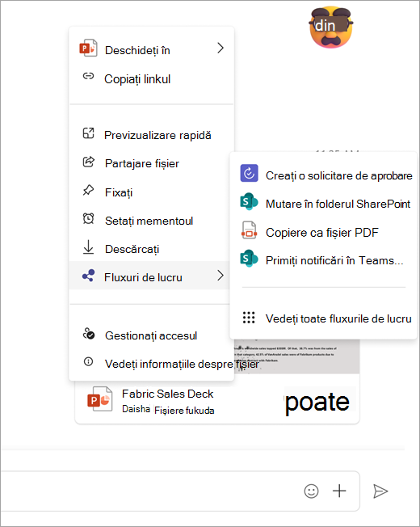Open the emoji picker smiley in compose box

[x=311, y=491]
